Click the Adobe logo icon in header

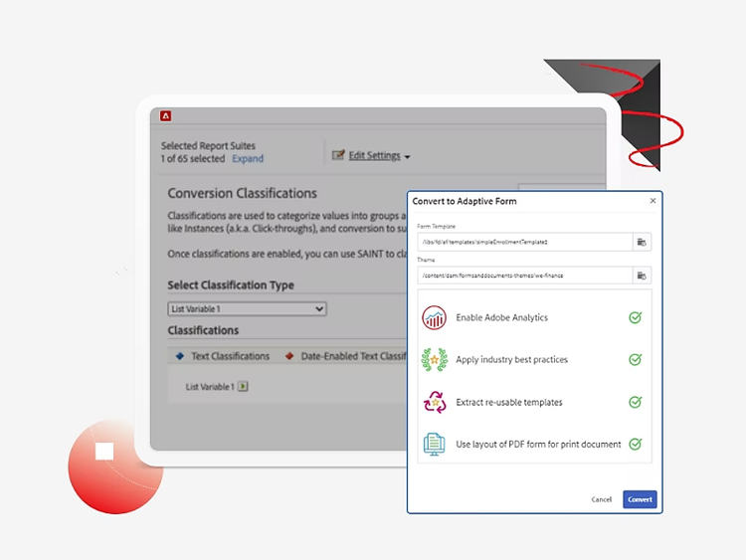(x=166, y=116)
